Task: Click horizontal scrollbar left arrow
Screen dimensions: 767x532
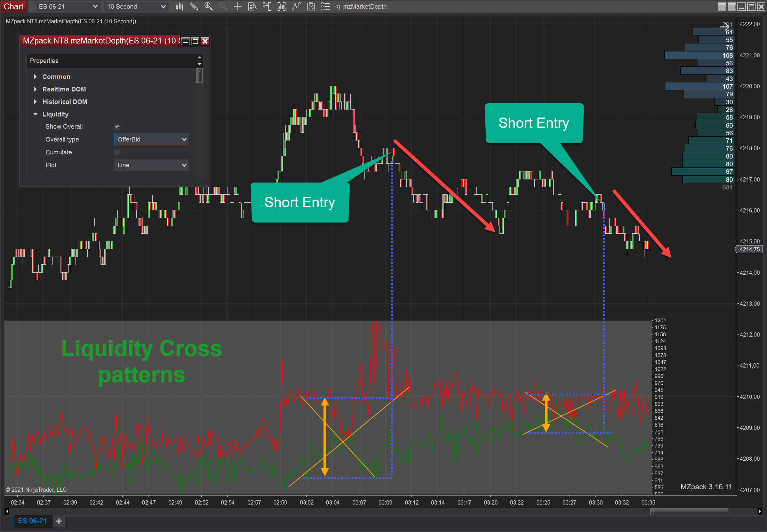Action: [7, 511]
